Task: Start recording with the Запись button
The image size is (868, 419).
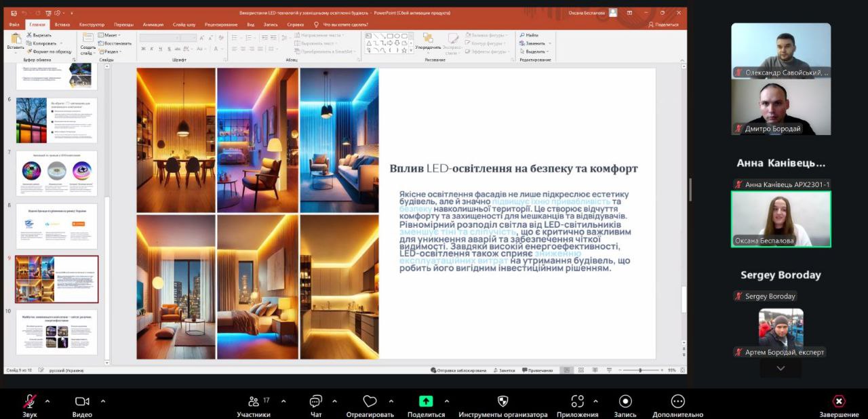Action: pos(625,401)
